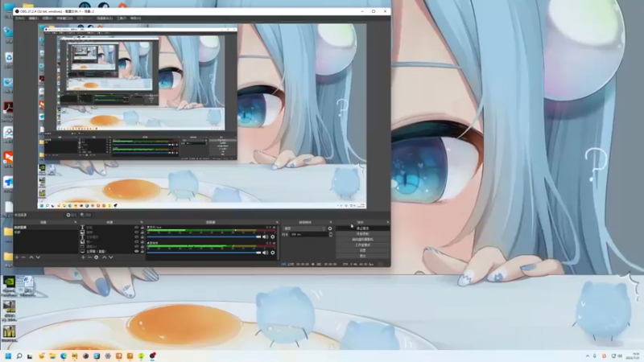Open File Explorer from the taskbar
The height and width of the screenshot is (362, 644).
(x=52, y=356)
